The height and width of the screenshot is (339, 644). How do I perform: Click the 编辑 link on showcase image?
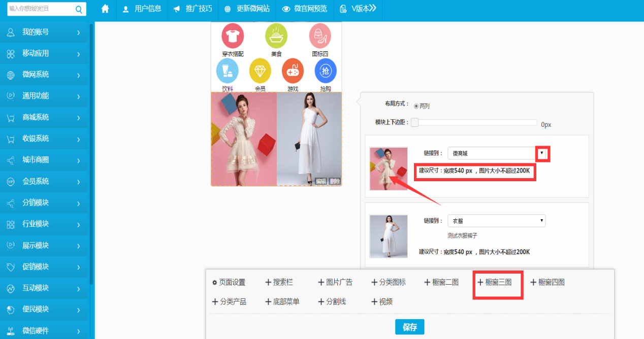[321, 181]
